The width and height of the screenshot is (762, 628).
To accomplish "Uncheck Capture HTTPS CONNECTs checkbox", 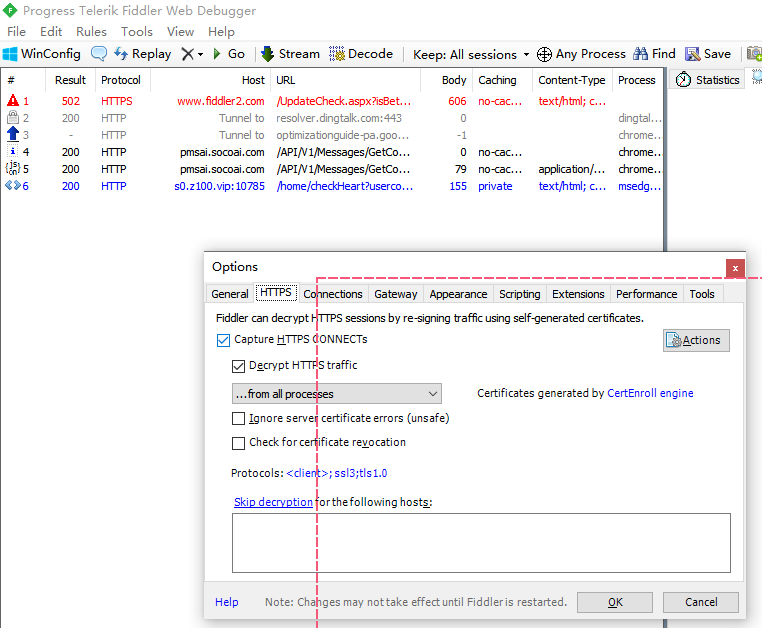I will (223, 341).
